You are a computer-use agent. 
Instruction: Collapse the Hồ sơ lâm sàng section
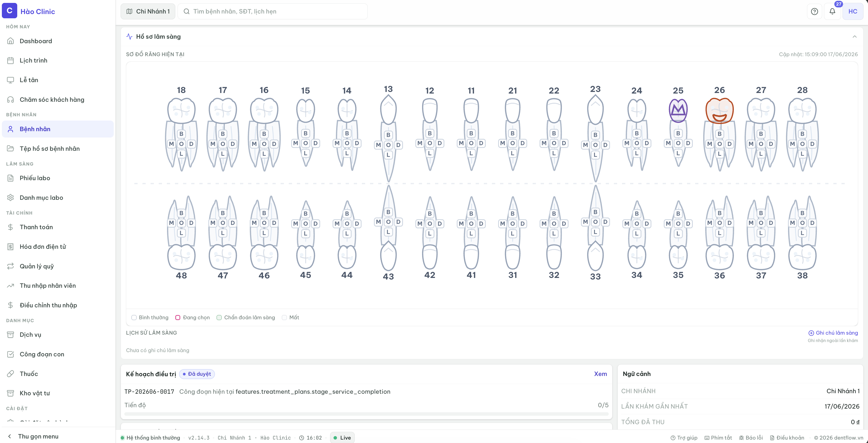coord(854,37)
